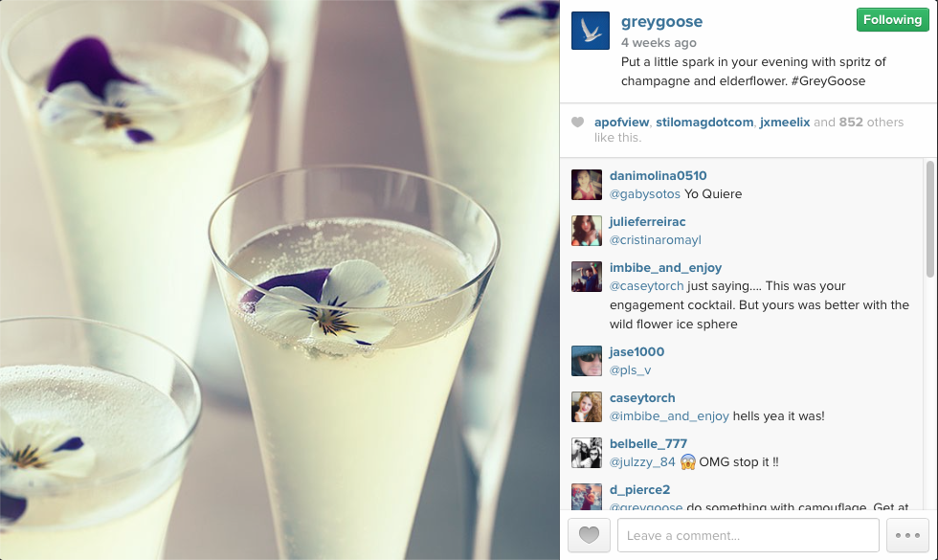
Task: Open julieferreirac's avatar thumbnail
Action: [586, 231]
